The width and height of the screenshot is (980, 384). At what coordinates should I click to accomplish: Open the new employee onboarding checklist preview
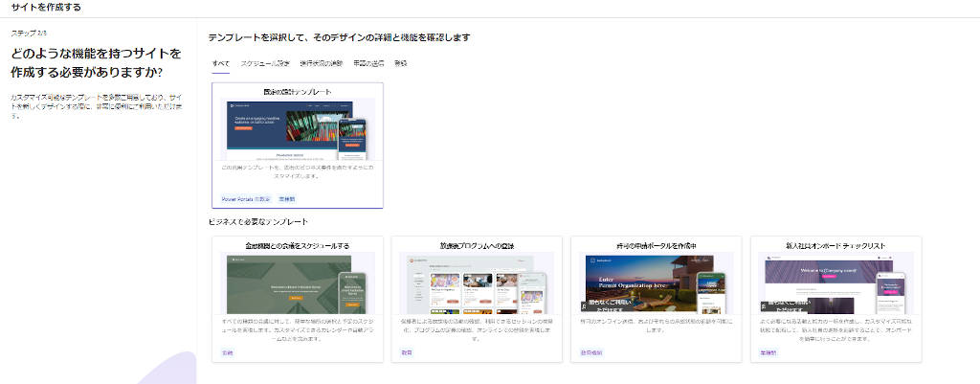[x=835, y=284]
